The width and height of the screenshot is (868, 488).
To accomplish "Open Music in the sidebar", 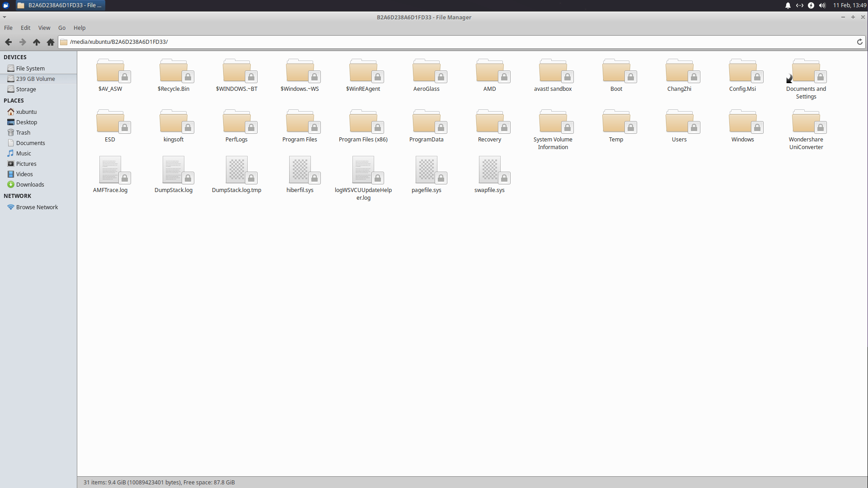I will pyautogui.click(x=38, y=153).
